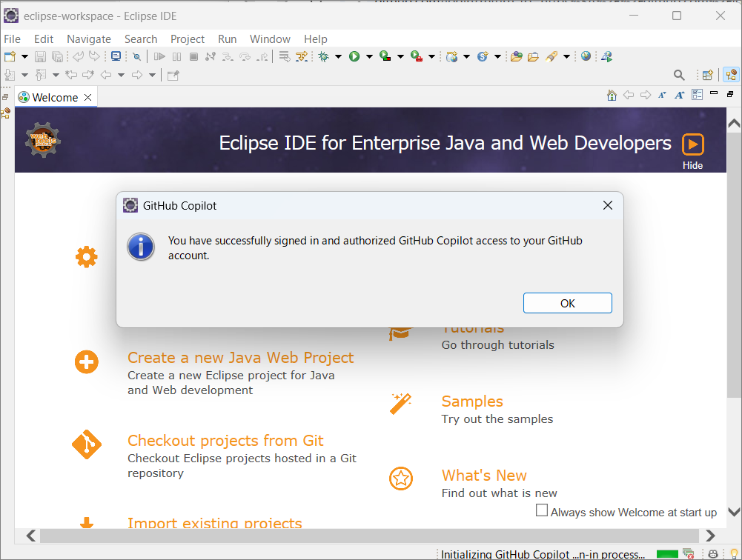Click the Resume debug icon
742x560 pixels.
(x=159, y=57)
